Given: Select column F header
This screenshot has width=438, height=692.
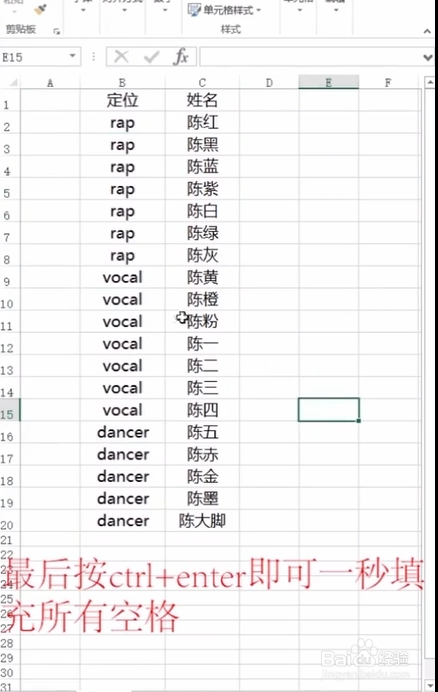Looking at the screenshot, I should pos(388,83).
